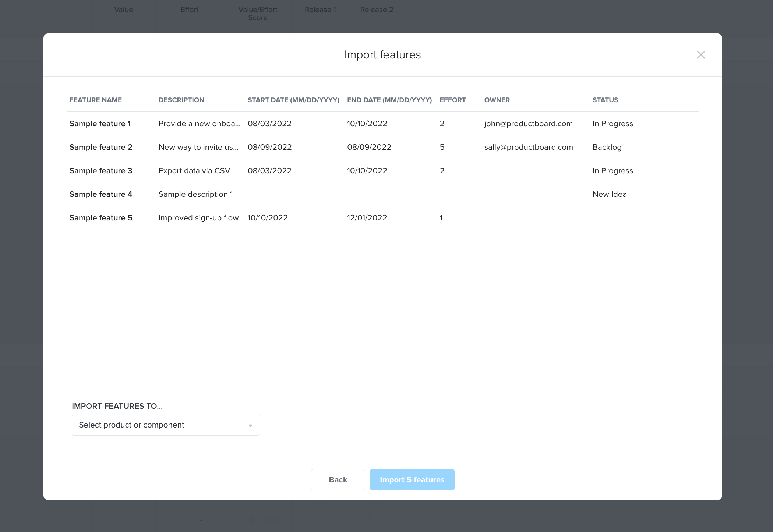Viewport: 773px width, 532px height.
Task: Click the START DATE (MM/DD/YYYY) header
Action: coord(293,100)
